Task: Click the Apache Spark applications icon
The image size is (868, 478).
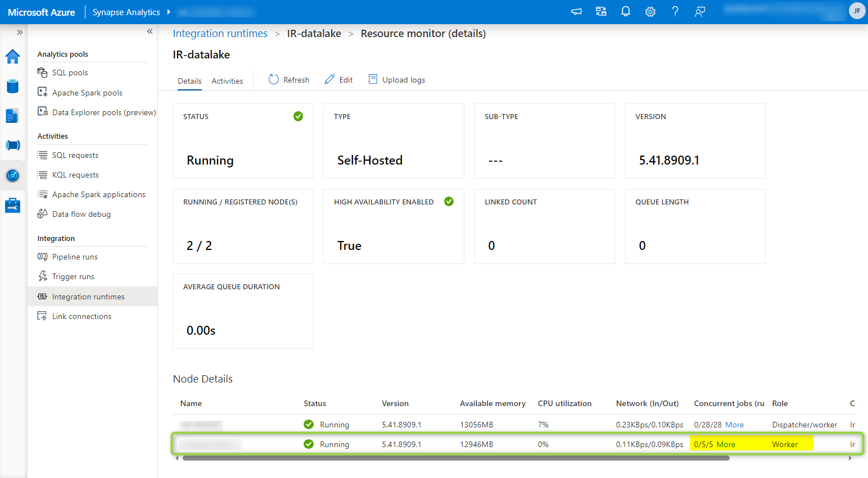Action: (x=42, y=194)
